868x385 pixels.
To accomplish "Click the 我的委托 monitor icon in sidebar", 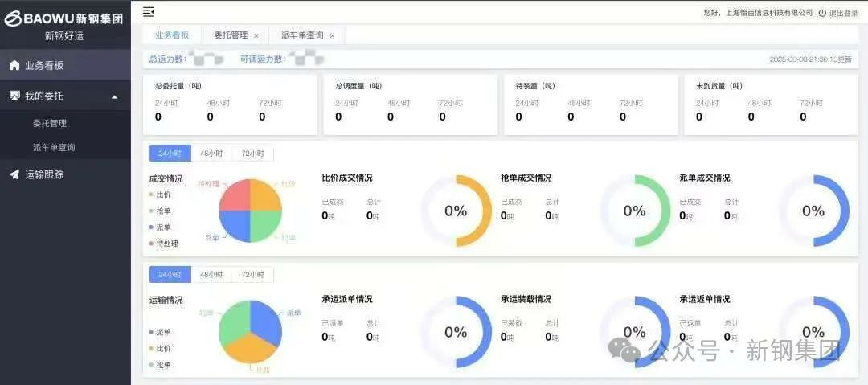I will click(x=14, y=96).
